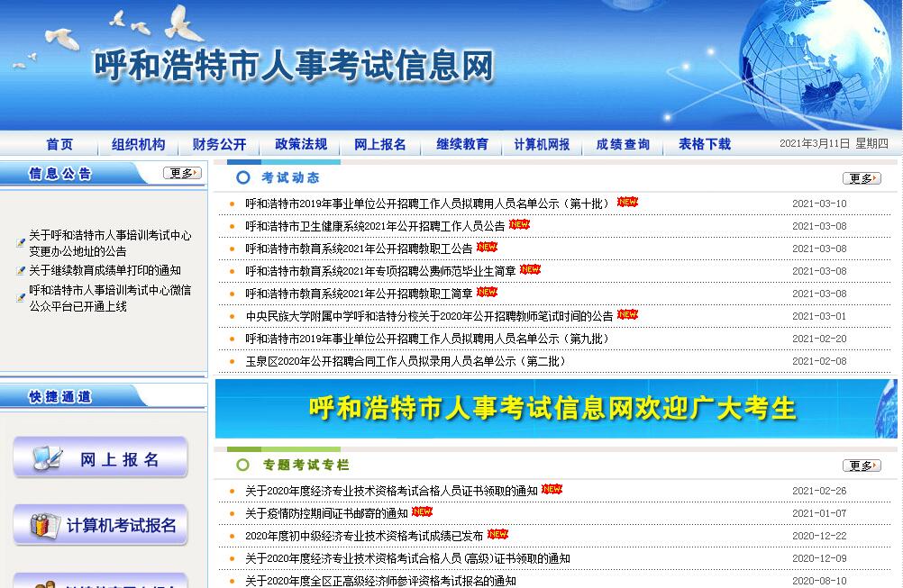This screenshot has width=903, height=588.
Task: Open 卫生健康系统2021年公开招聘工作人员公告
Action: 375,226
